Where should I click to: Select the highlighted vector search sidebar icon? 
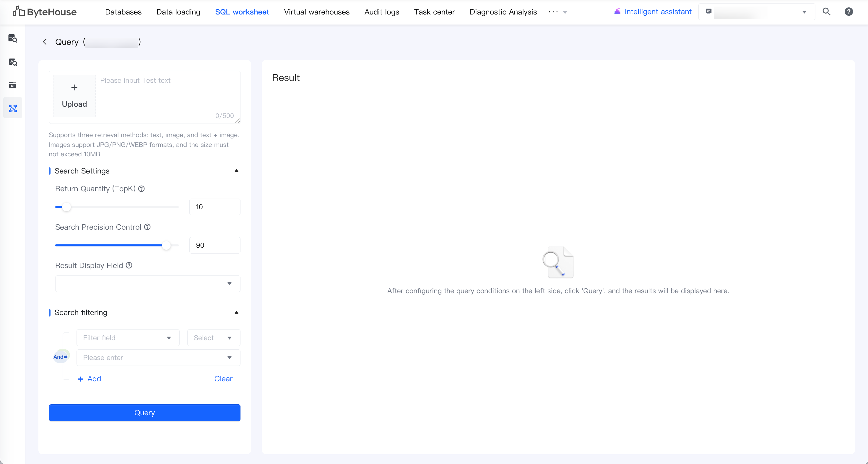(13, 108)
